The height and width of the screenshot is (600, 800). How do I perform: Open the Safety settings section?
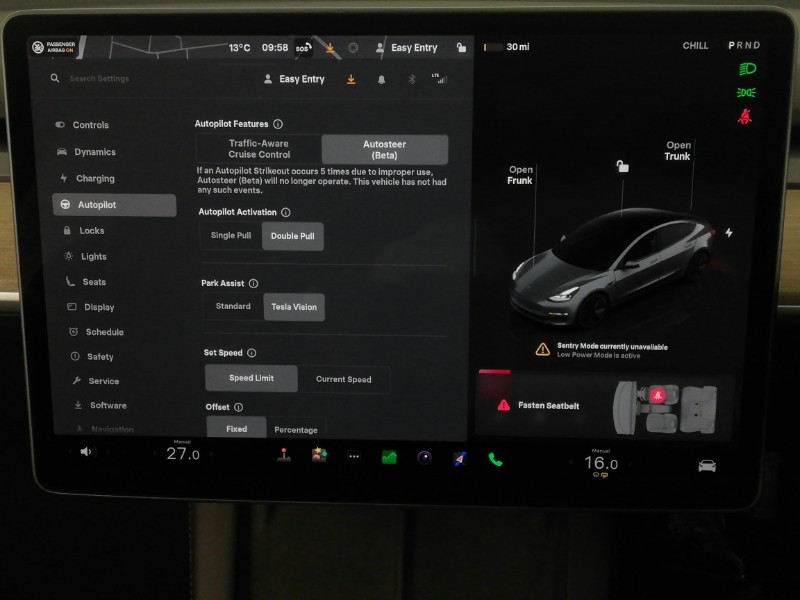coord(95,356)
